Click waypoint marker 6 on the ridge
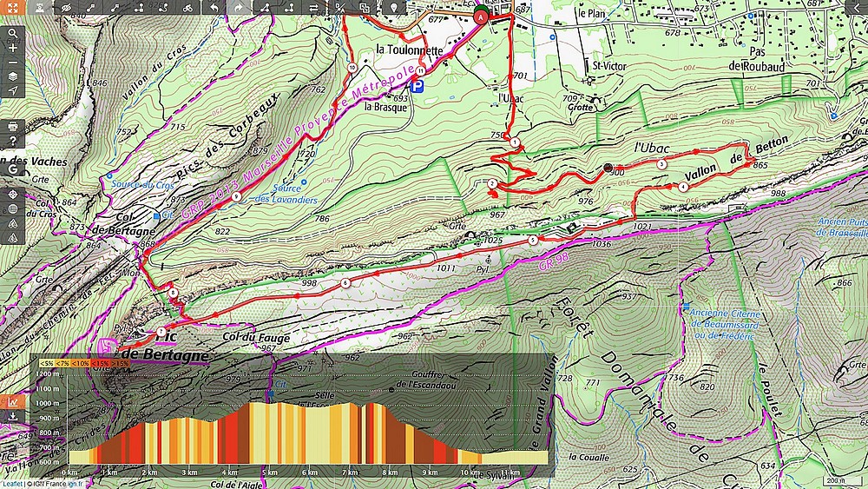868x489 pixels. (345, 283)
